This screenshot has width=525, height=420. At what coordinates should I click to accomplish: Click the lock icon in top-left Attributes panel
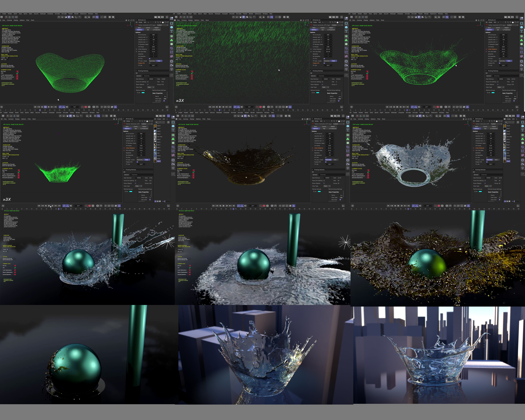[x=163, y=22]
